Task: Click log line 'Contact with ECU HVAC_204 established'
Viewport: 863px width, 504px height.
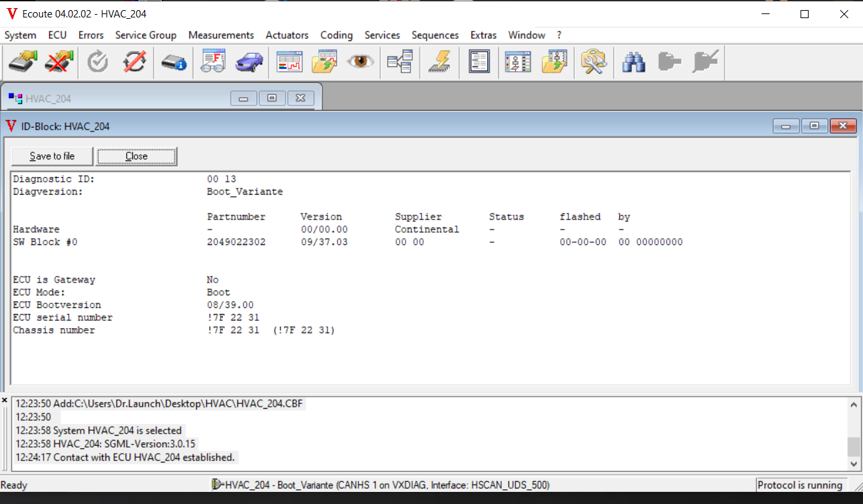Action: pos(125,458)
